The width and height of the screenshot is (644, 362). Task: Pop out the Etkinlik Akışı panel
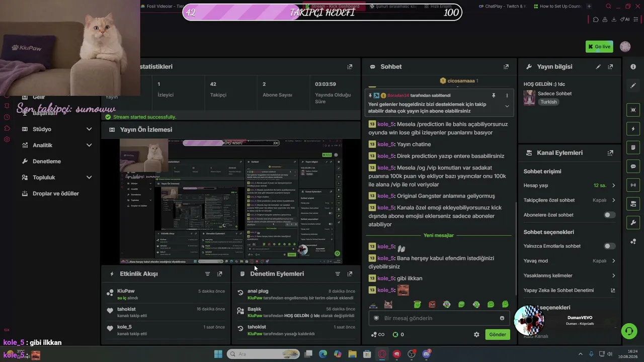219,274
